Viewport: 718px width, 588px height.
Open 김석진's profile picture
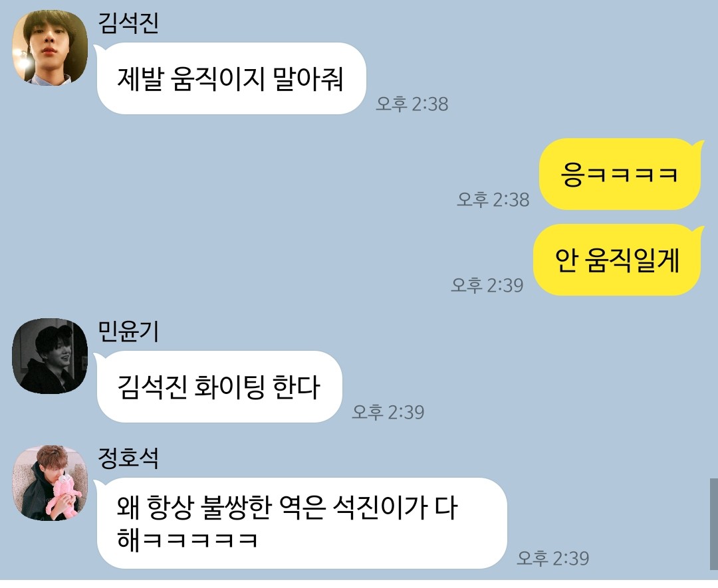tap(50, 47)
